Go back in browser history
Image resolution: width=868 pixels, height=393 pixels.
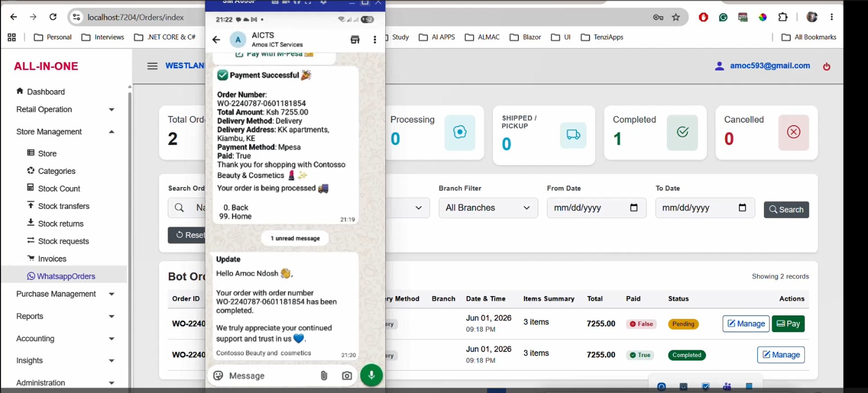click(x=14, y=17)
